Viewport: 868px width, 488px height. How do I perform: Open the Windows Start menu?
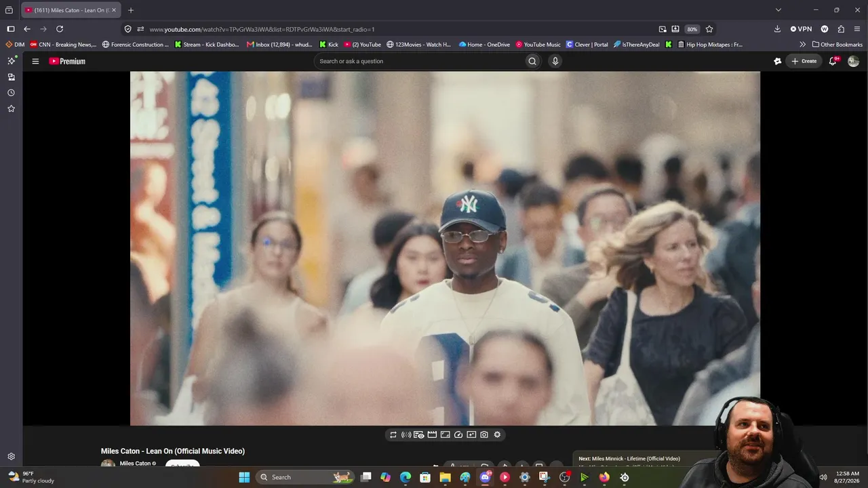pyautogui.click(x=244, y=477)
